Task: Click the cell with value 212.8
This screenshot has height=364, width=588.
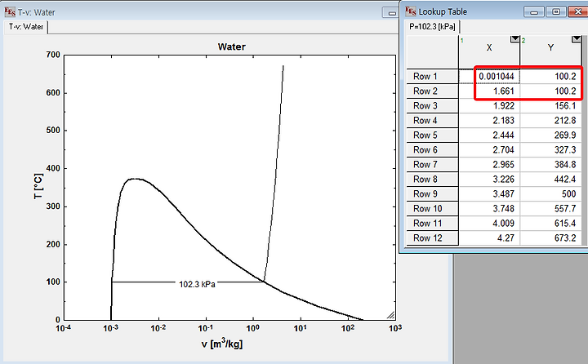Action: click(x=551, y=120)
